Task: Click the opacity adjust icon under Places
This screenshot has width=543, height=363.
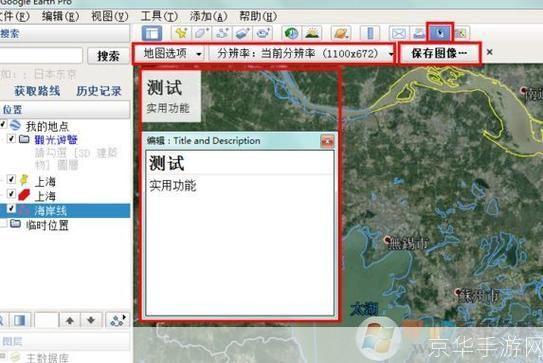Action: [x=20, y=320]
